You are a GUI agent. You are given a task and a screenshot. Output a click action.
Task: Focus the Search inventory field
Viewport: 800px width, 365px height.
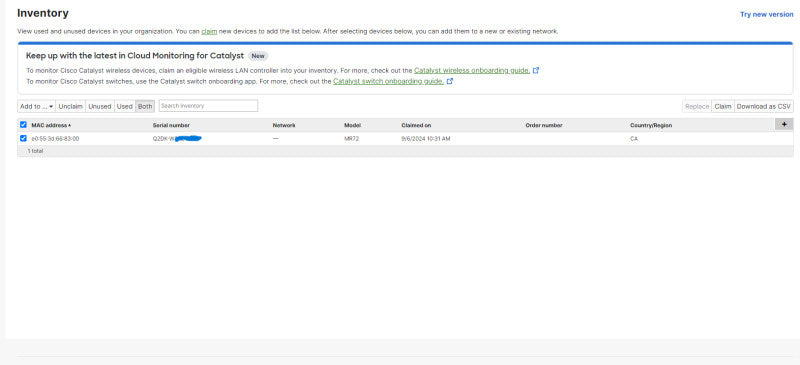208,106
